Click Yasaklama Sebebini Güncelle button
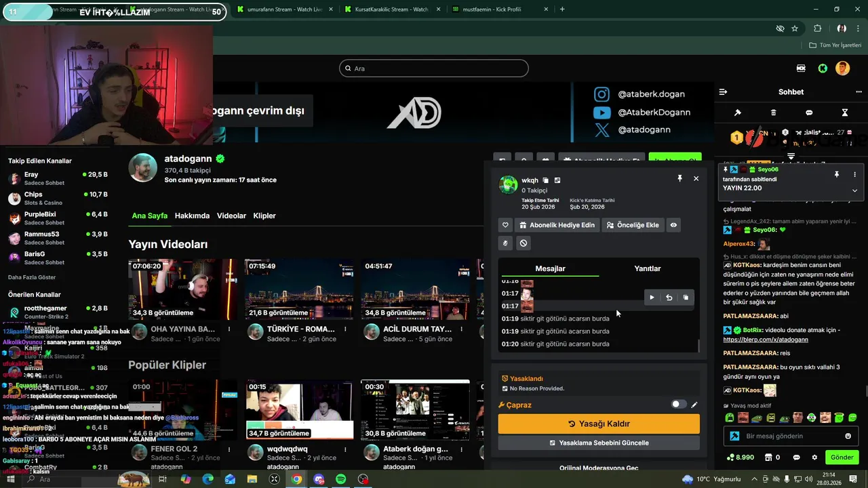The width and height of the screenshot is (868, 488). pos(599,443)
